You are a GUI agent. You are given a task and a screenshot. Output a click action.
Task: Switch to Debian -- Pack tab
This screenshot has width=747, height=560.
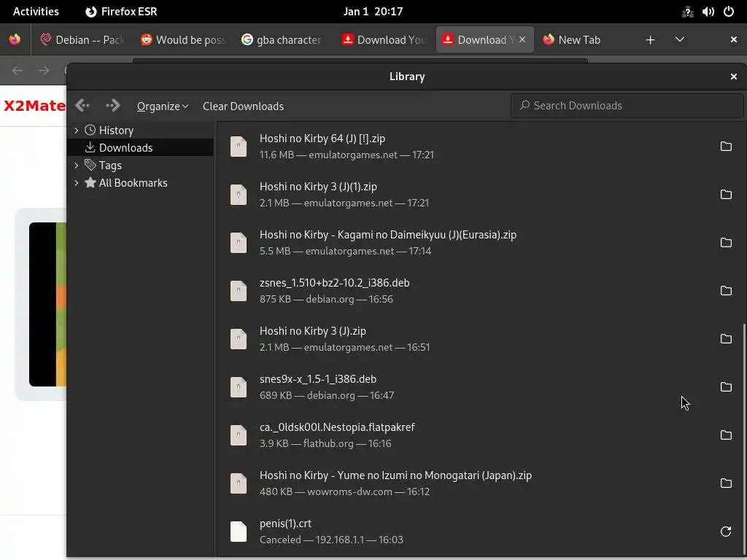82,39
